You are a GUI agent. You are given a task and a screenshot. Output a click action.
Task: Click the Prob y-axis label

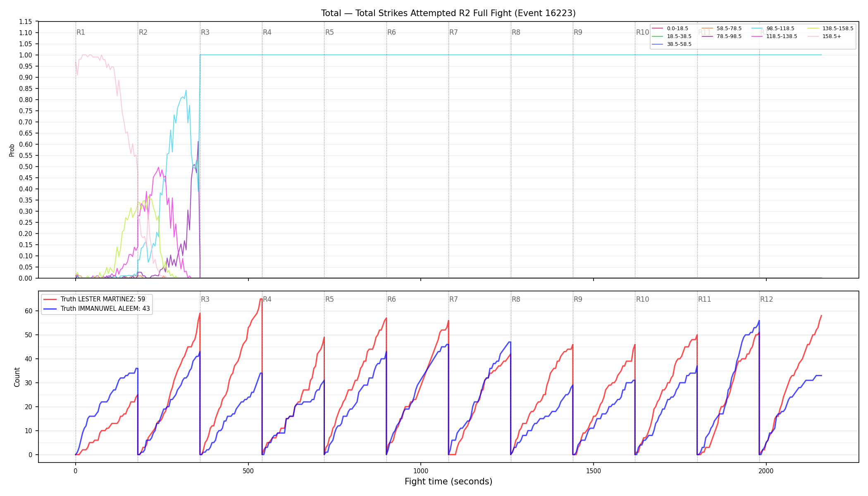pyautogui.click(x=12, y=150)
